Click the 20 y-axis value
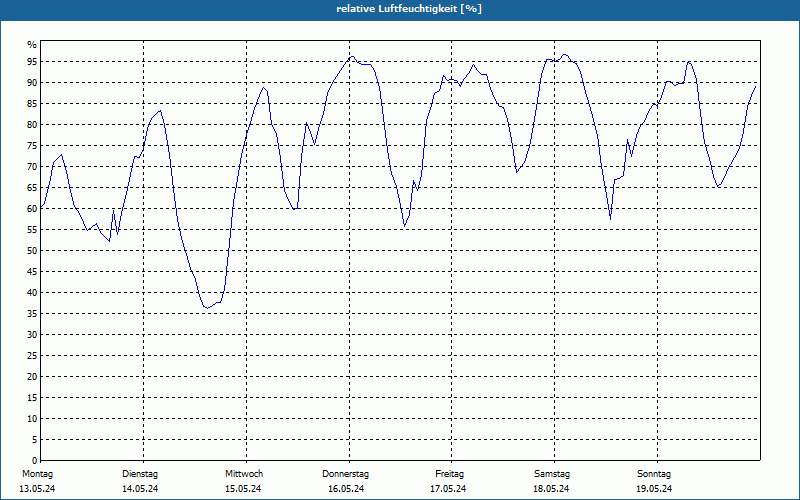Screen dimensions: 800x500 [x=32, y=377]
